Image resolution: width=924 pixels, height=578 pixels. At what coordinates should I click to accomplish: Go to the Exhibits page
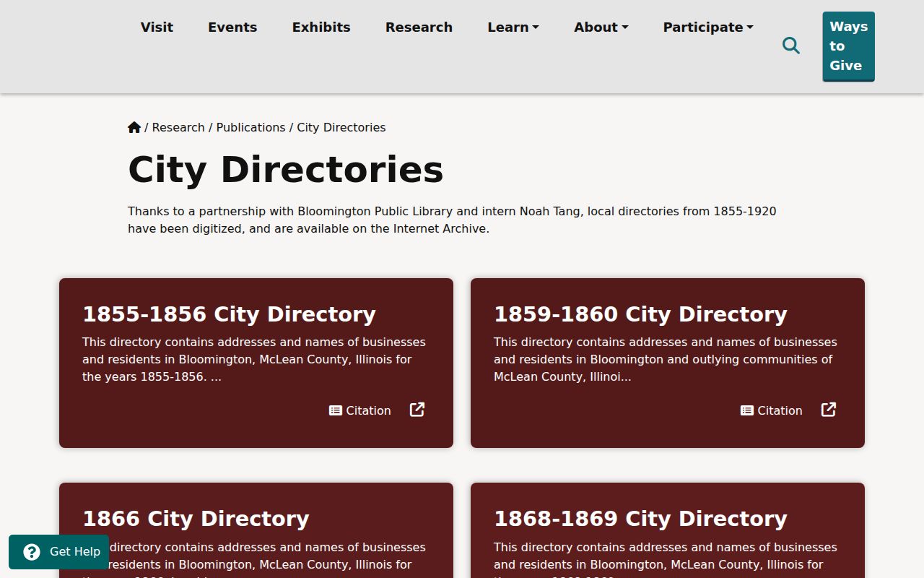pyautogui.click(x=321, y=27)
